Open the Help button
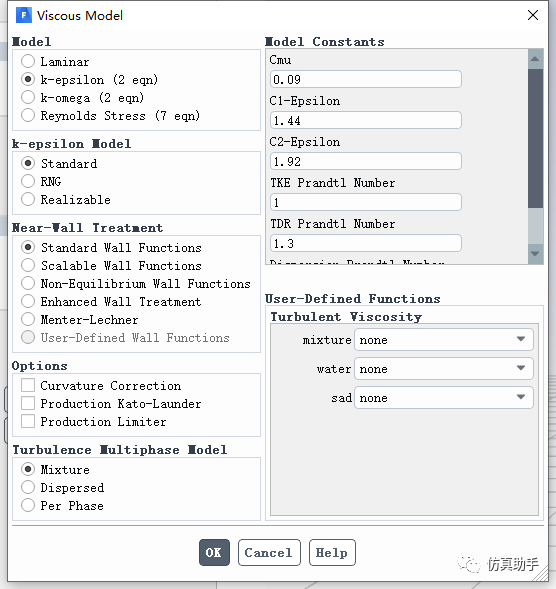Image resolution: width=556 pixels, height=589 pixels. pyautogui.click(x=332, y=552)
